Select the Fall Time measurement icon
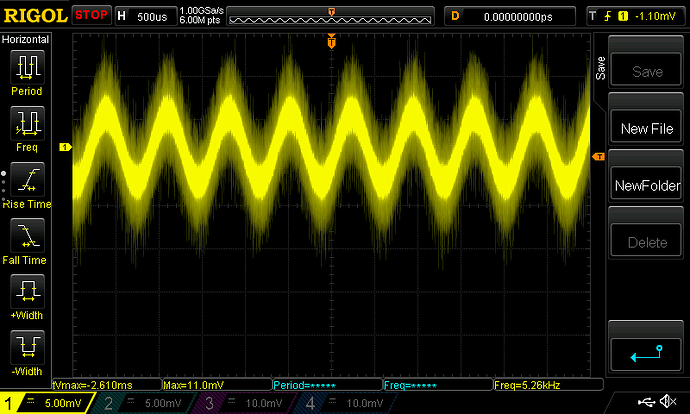Screen dimensions: 690x414 point(27,235)
